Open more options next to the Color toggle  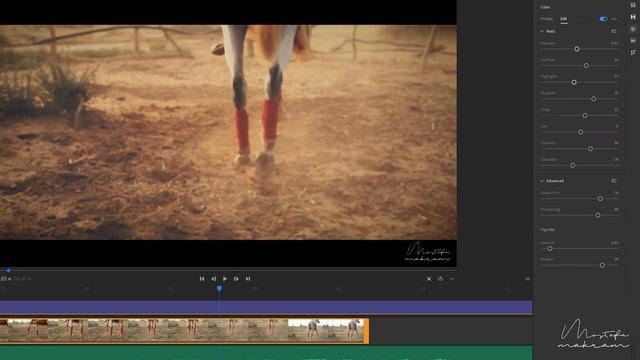point(614,19)
